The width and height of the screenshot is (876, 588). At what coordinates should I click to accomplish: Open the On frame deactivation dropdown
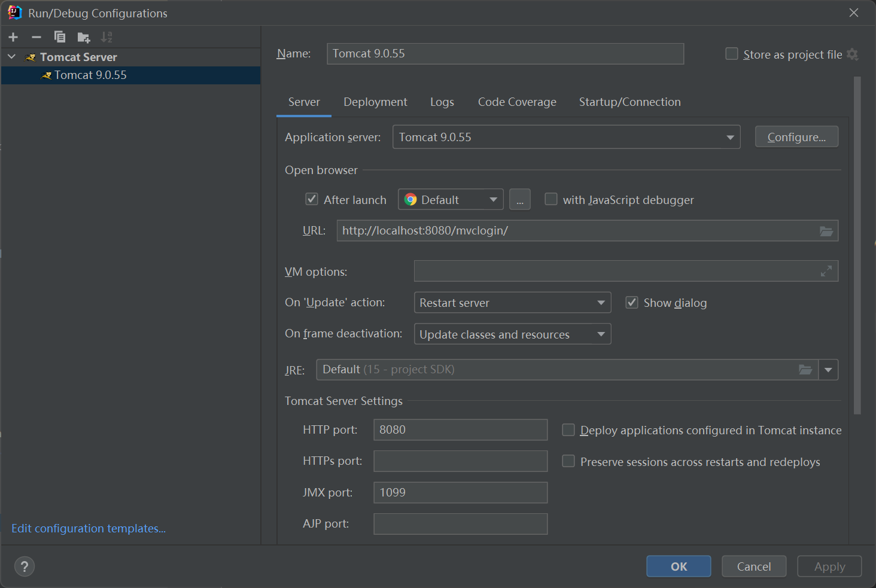click(512, 334)
